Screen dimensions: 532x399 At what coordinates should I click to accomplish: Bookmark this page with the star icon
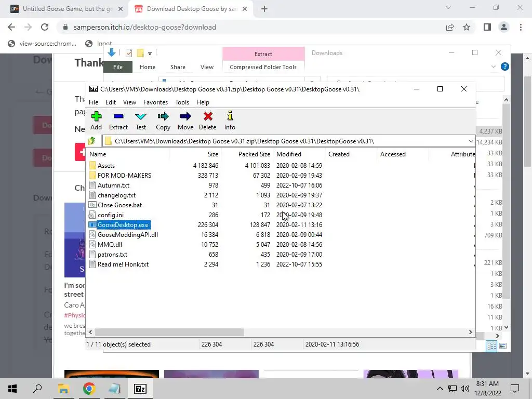(x=467, y=27)
